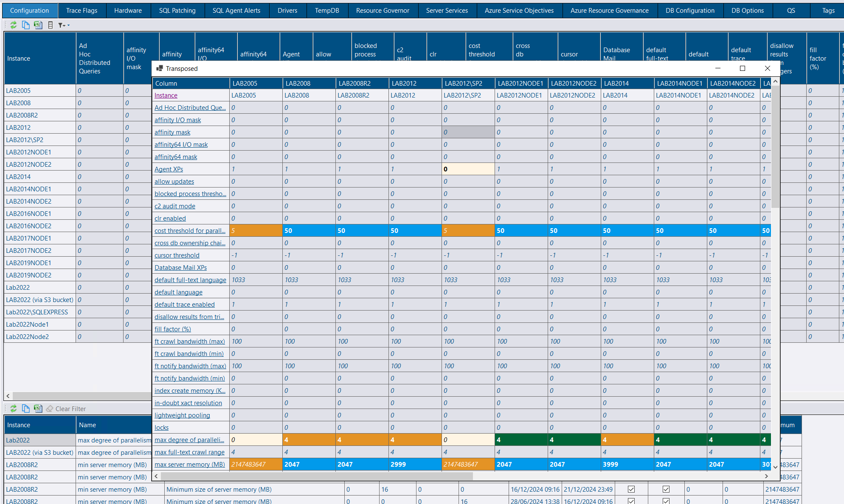Select LAB2012 max server memory 2999 cell
The height and width of the screenshot is (504, 844).
tap(415, 465)
